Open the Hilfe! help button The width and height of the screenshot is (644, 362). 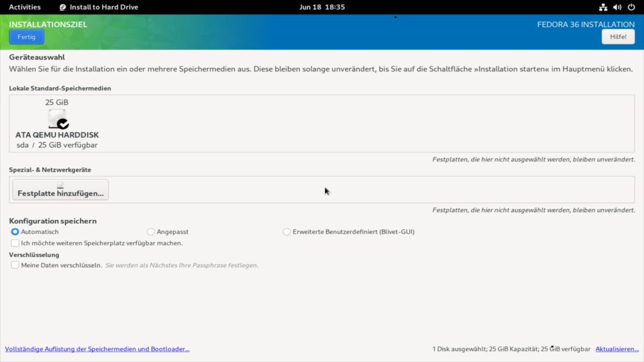618,37
